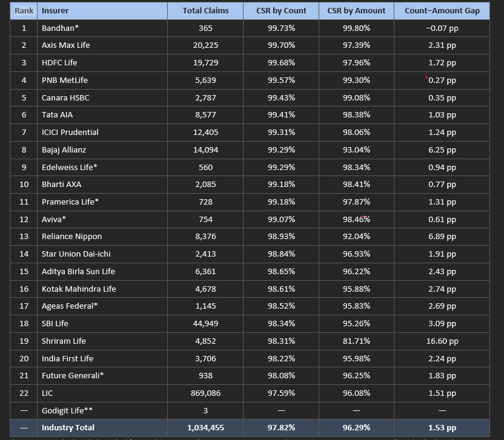
Task: Click CSR by Count value 97.59%
Action: [281, 393]
